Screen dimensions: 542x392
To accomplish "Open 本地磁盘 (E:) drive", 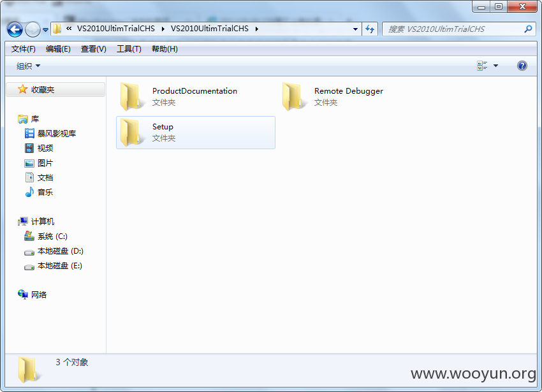I will point(60,266).
